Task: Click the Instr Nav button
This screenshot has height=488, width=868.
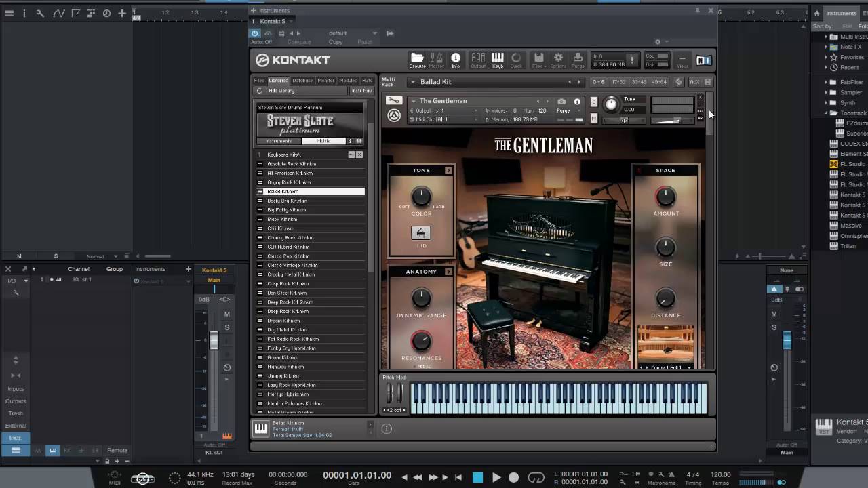Action: [x=361, y=91]
